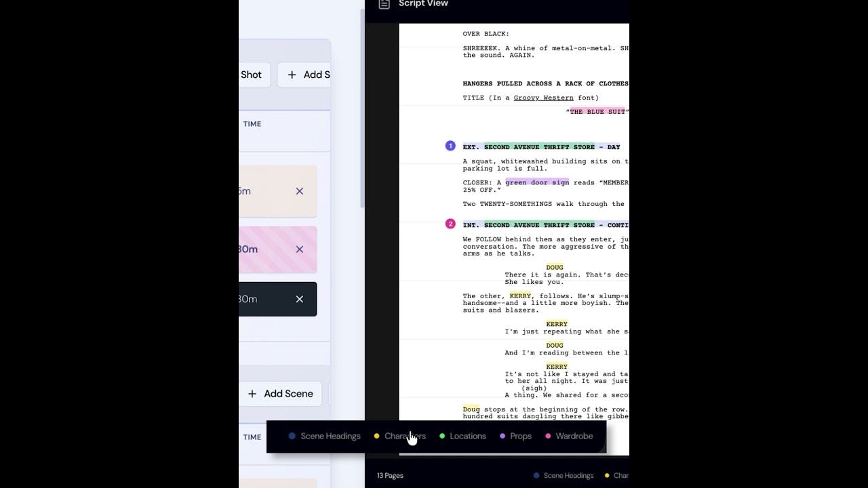Click the green door sign prop highlight

click(x=537, y=182)
